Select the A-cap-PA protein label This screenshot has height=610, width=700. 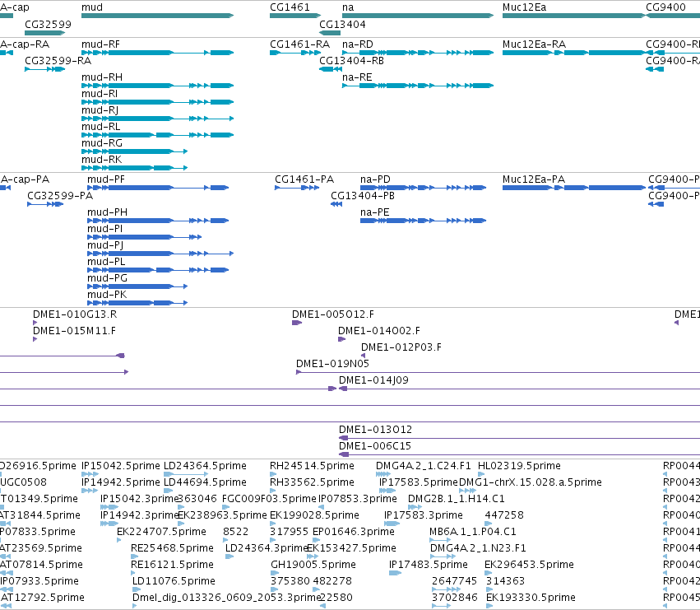point(25,179)
